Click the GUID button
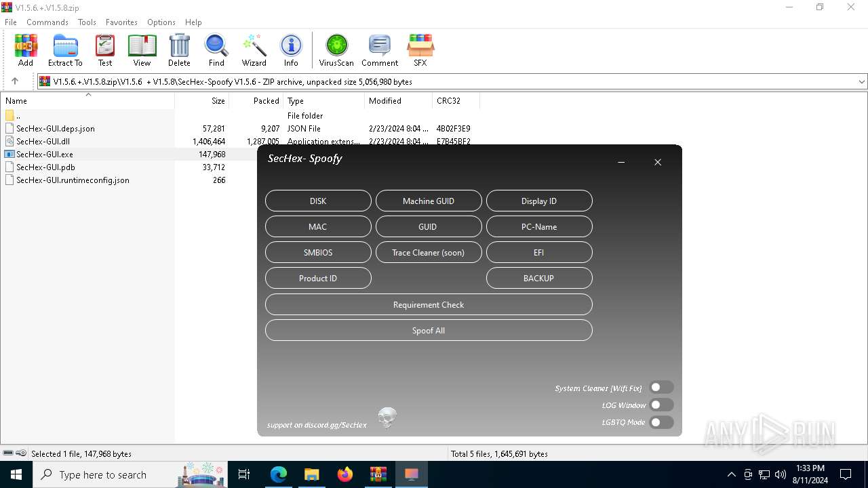 429,226
